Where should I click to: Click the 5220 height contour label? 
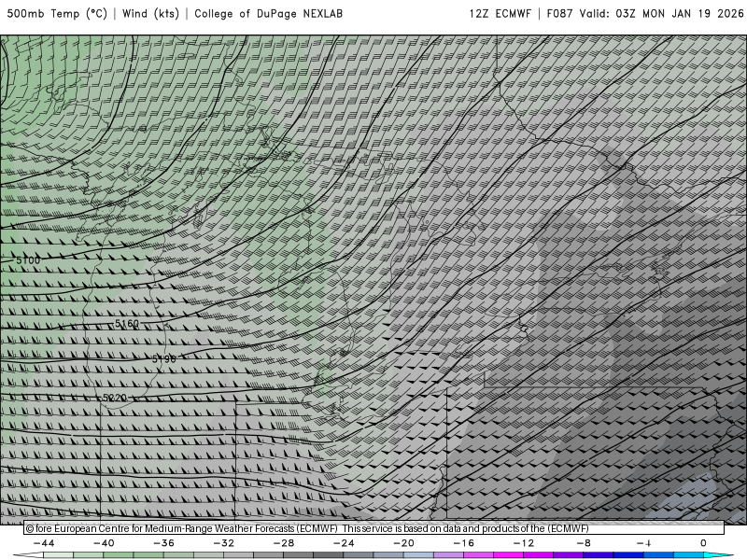(x=115, y=398)
